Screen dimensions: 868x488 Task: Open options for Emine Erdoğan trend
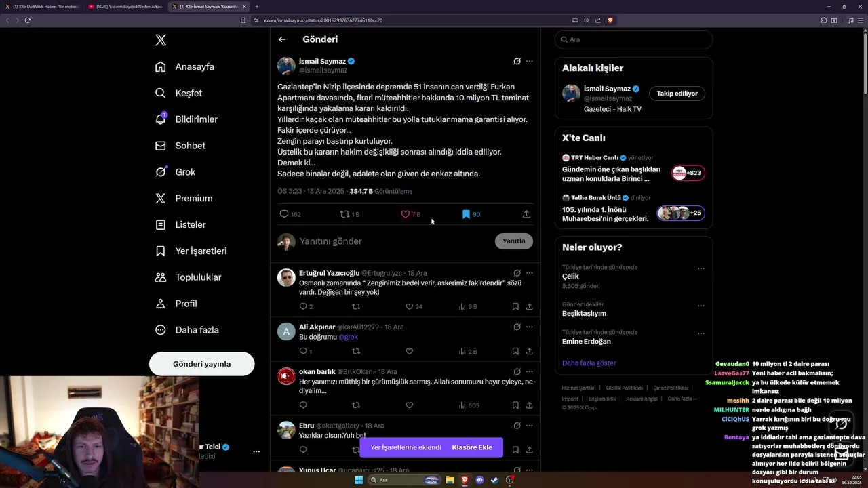[x=701, y=333]
